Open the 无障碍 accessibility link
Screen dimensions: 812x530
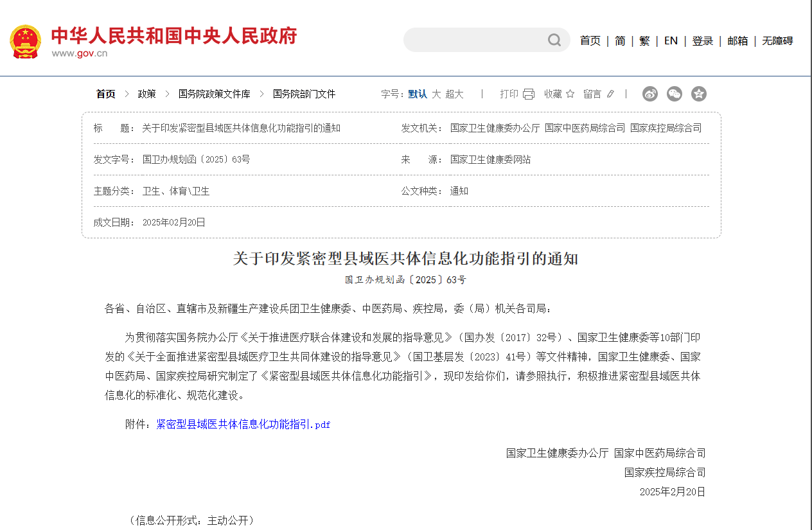(777, 41)
